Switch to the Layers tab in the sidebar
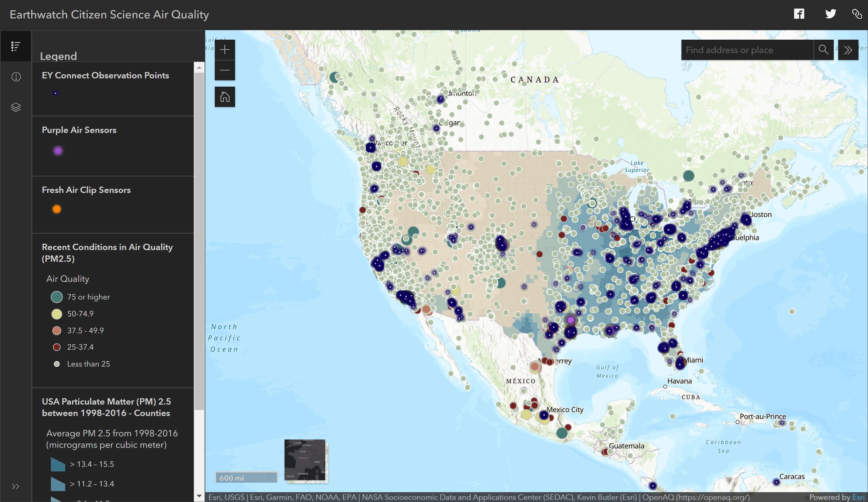The width and height of the screenshot is (868, 502). pyautogui.click(x=16, y=107)
